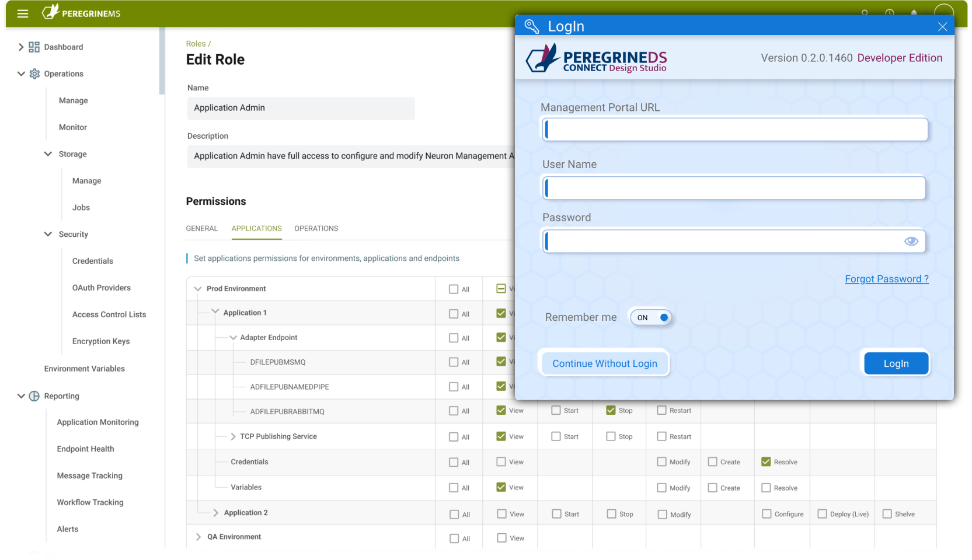Expand TCP Publishing Service node
The height and width of the screenshot is (560, 972).
pos(233,436)
